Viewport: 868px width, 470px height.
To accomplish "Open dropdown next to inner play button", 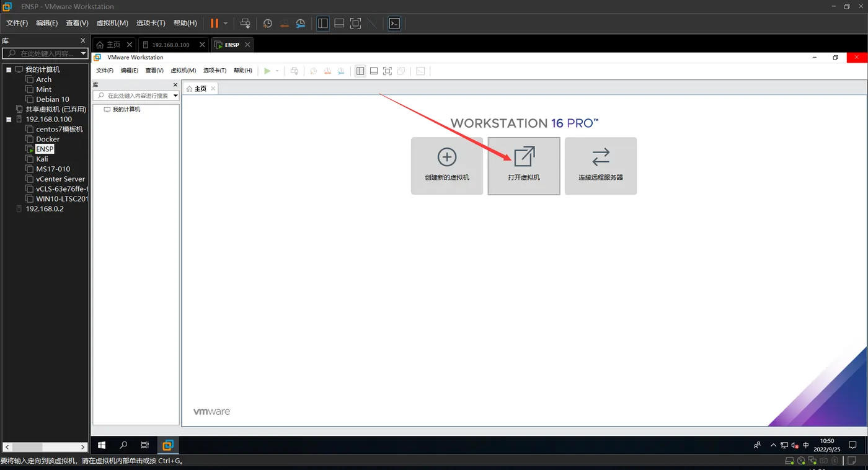I will pyautogui.click(x=277, y=71).
